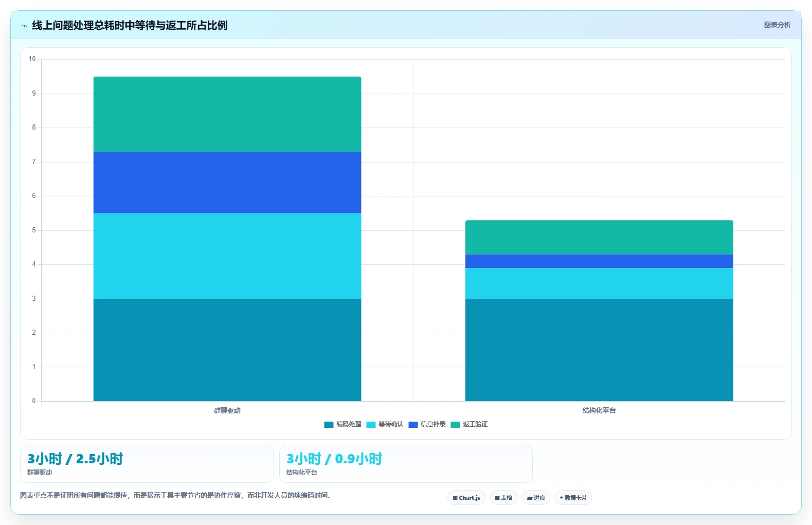812x525 pixels.
Task: Click the chart icon beside the title
Action: 24,25
